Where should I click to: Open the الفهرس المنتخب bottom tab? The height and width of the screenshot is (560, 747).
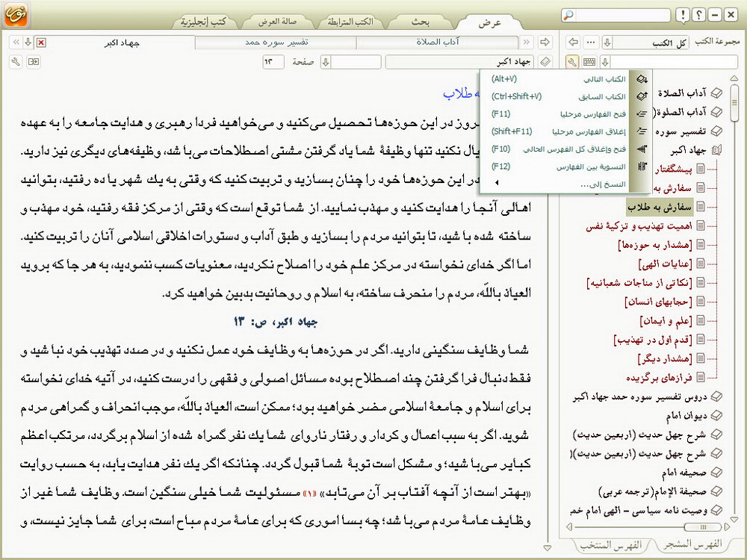611,545
